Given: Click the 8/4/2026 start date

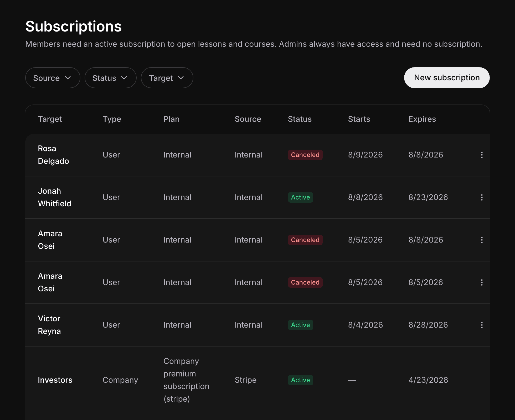Looking at the screenshot, I should pos(365,325).
